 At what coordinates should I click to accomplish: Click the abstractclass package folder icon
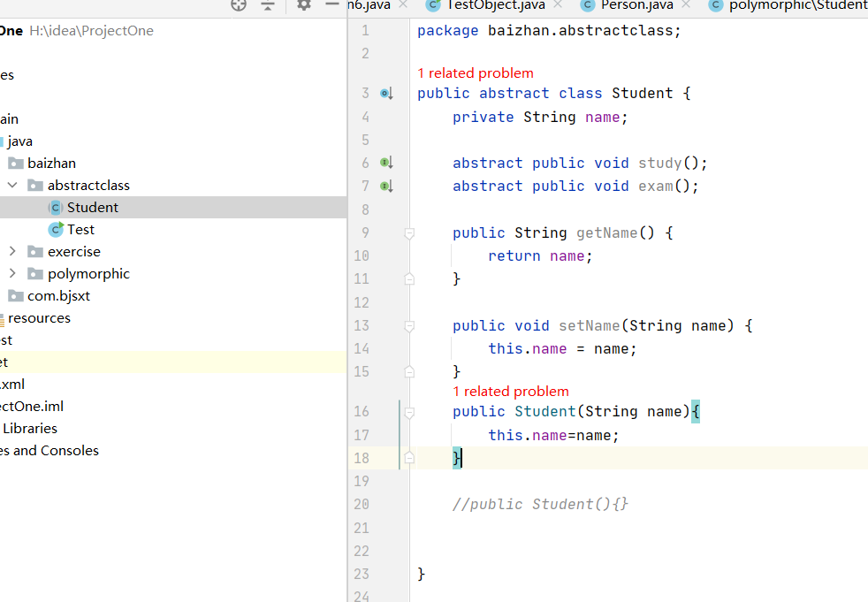(36, 186)
